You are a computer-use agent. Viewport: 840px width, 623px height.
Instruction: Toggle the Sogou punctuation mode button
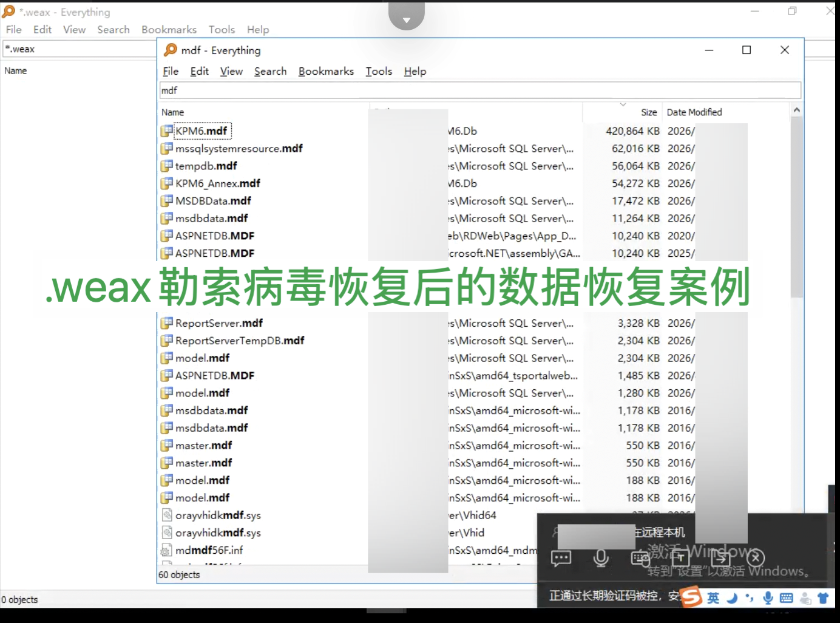click(x=750, y=598)
